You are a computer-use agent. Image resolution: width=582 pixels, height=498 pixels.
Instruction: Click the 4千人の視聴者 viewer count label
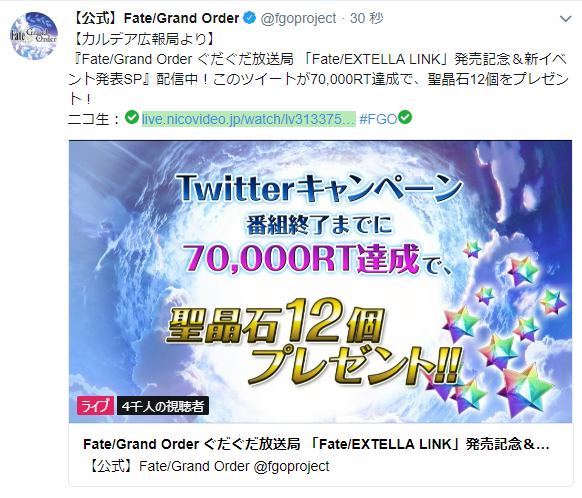coord(163,406)
